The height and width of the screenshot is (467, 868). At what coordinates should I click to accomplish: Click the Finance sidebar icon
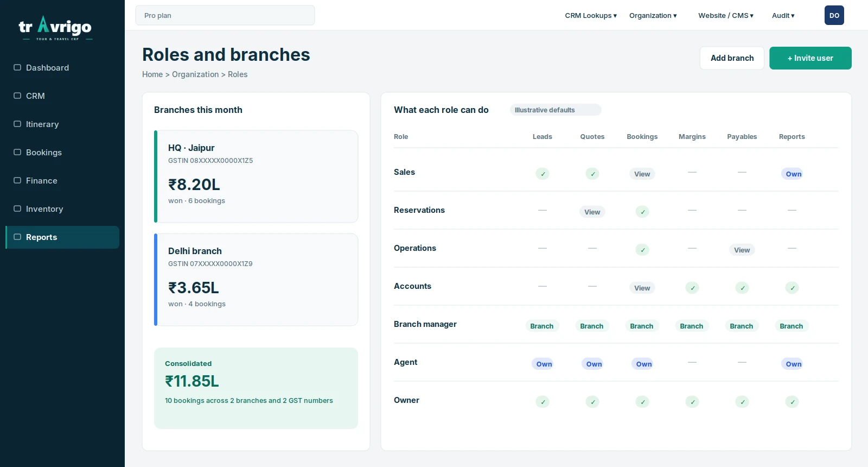[17, 180]
